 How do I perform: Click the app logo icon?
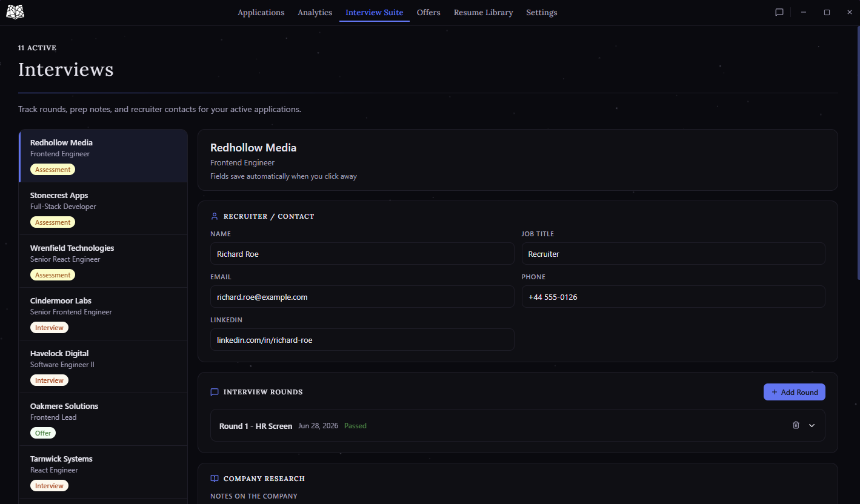[15, 12]
